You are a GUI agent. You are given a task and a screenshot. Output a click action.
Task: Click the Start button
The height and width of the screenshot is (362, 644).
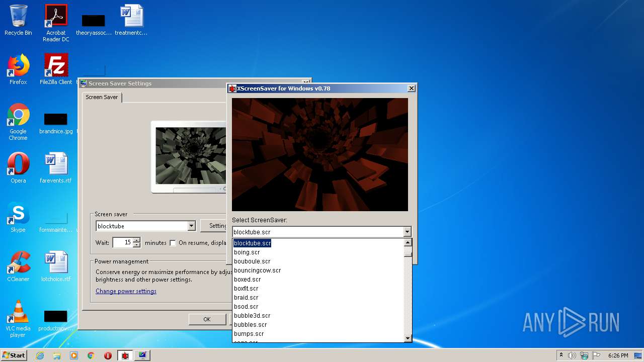click(14, 355)
